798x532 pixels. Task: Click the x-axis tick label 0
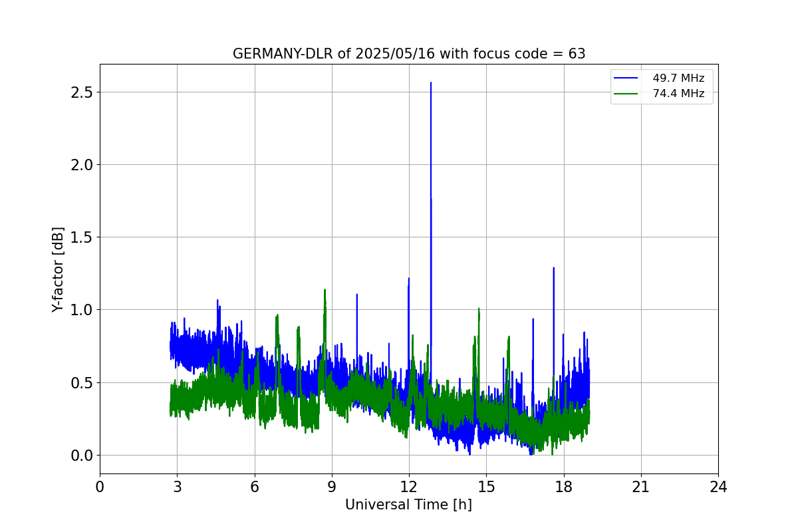click(100, 487)
